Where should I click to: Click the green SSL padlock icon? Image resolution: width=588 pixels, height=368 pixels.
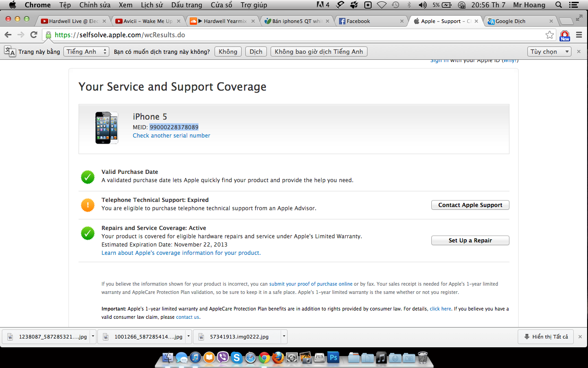click(x=49, y=35)
